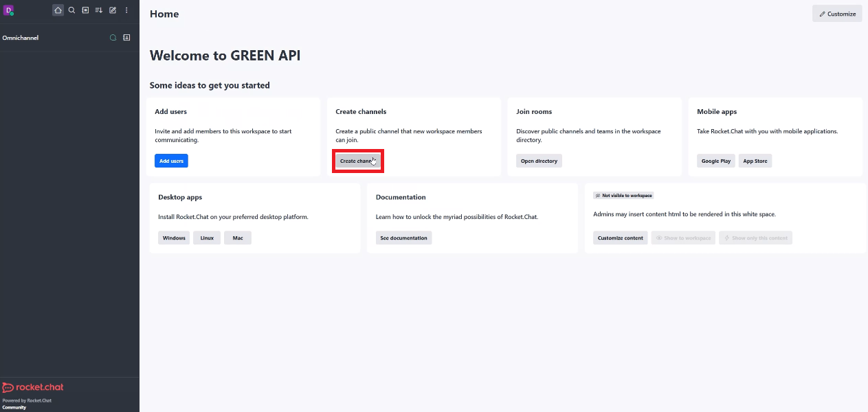Open Omnichannel in-progress chats icon
This screenshot has height=412, width=868.
(113, 38)
